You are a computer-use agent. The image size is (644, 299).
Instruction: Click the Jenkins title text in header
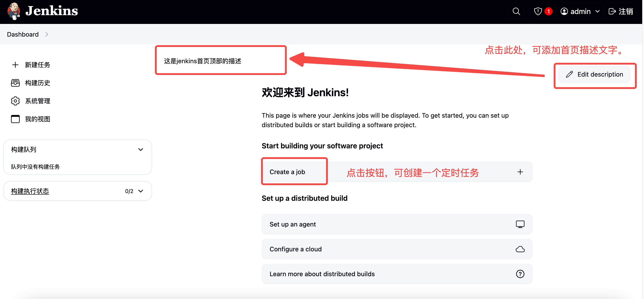pyautogui.click(x=51, y=11)
